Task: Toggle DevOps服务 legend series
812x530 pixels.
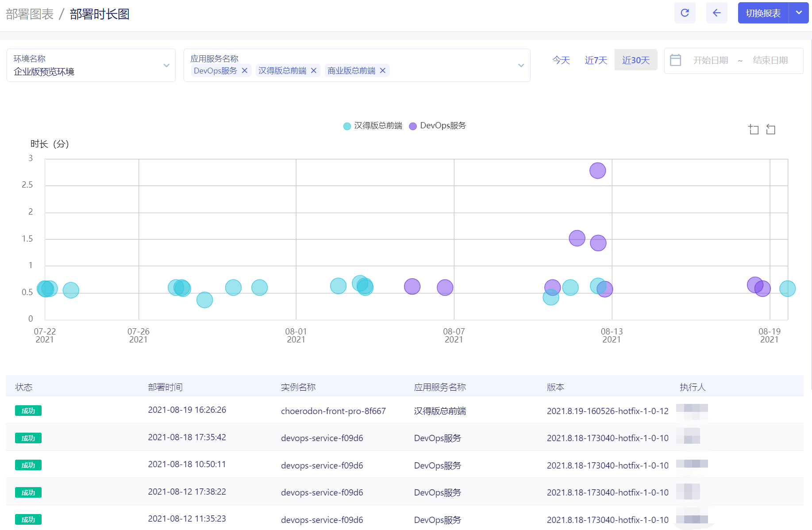Action: [437, 126]
